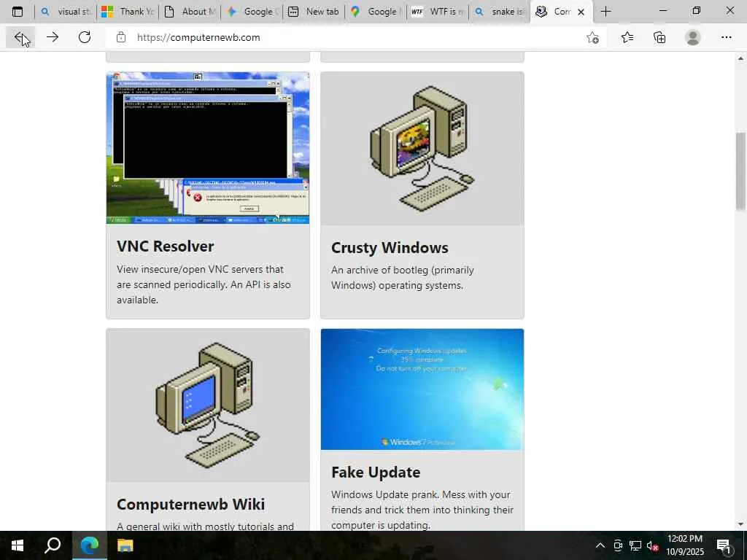Switch to the visual studio tab
The image size is (747, 560).
(x=66, y=12)
